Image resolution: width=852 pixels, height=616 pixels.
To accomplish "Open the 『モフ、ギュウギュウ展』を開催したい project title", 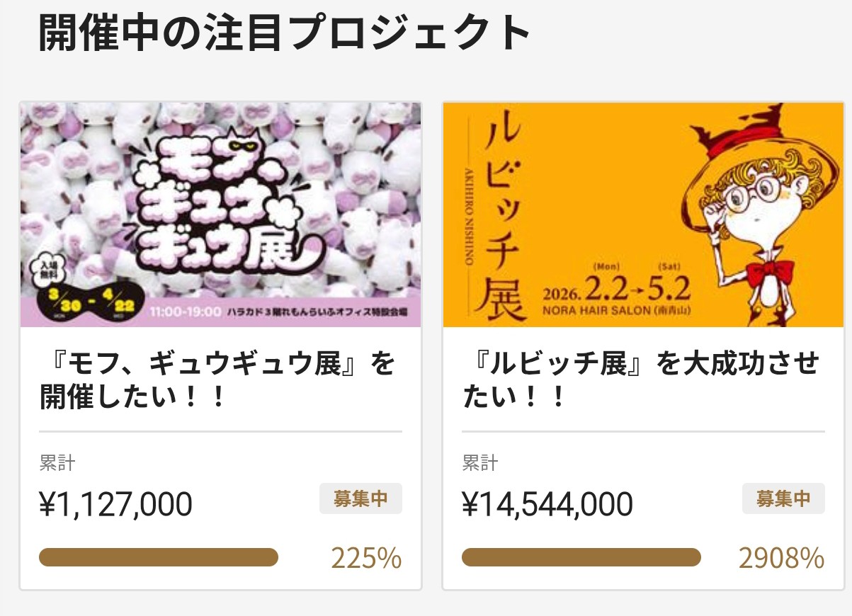I will 217,381.
